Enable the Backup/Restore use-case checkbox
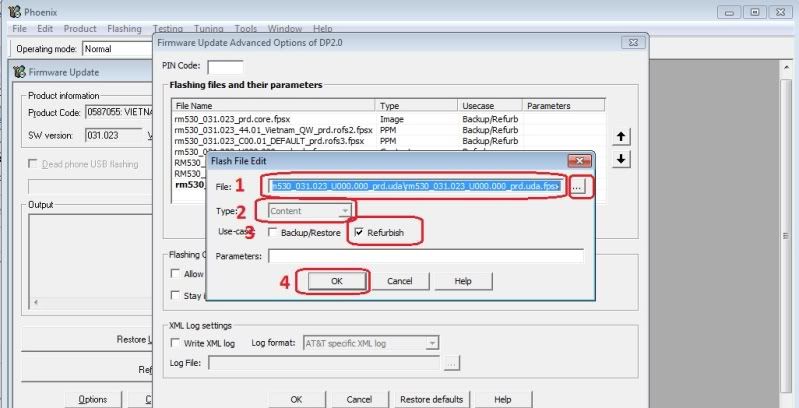 pyautogui.click(x=273, y=232)
